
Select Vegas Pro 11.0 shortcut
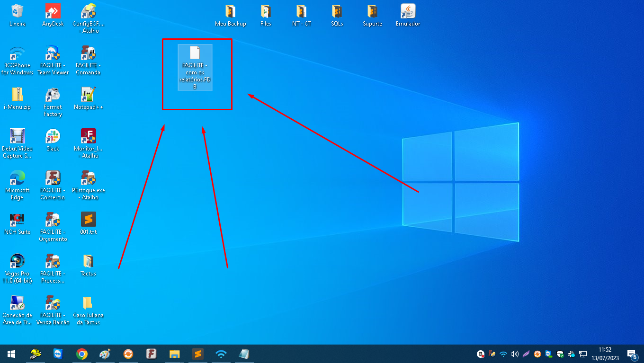click(x=18, y=268)
